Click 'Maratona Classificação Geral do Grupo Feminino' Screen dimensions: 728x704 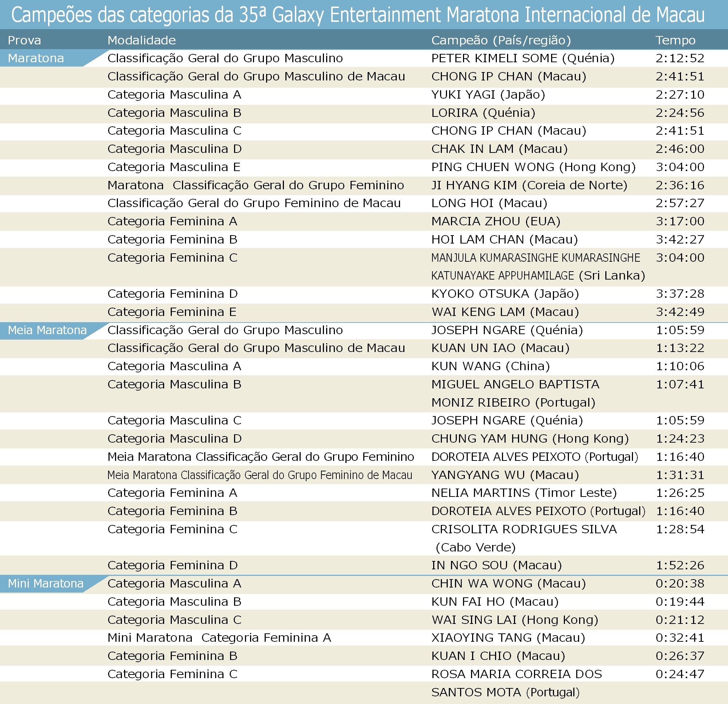pos(256,185)
